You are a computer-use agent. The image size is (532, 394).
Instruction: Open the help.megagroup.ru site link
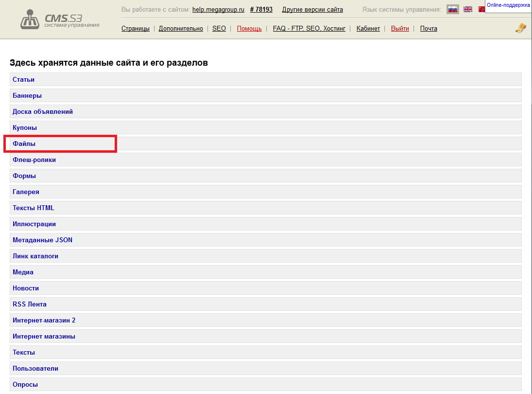click(x=218, y=10)
